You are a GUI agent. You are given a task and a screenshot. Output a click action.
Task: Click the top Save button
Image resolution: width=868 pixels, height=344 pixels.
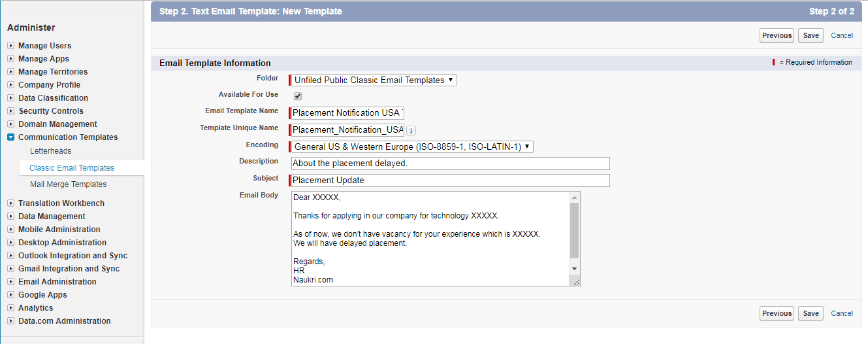point(811,35)
